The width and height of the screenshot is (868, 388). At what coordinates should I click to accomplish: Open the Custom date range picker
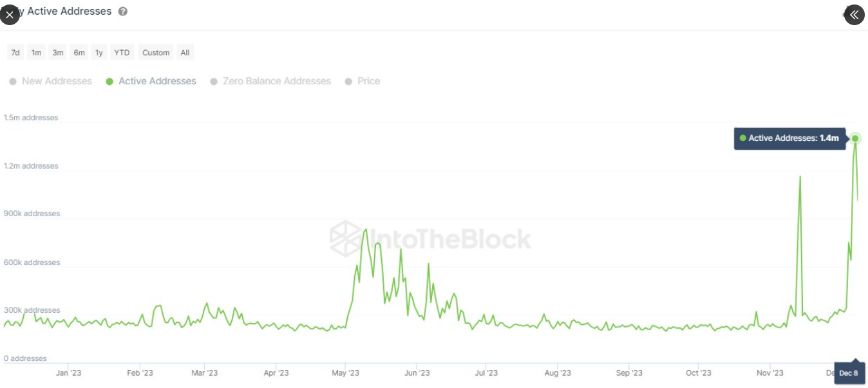[156, 53]
